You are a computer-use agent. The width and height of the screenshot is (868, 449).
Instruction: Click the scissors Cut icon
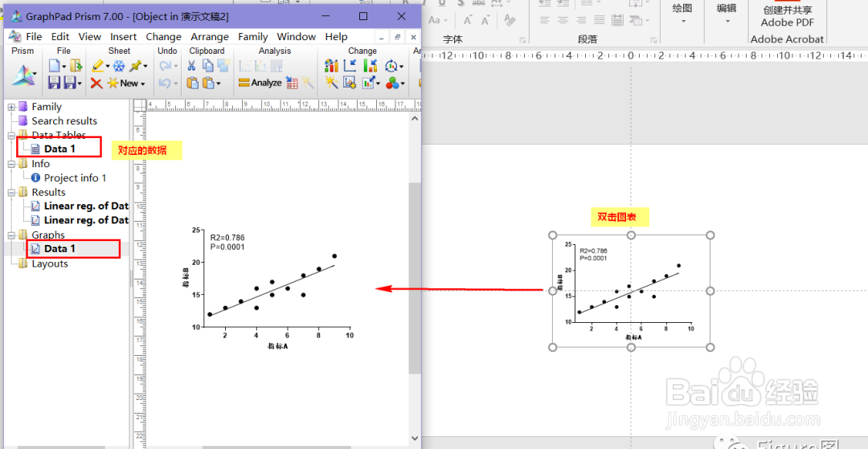[191, 66]
